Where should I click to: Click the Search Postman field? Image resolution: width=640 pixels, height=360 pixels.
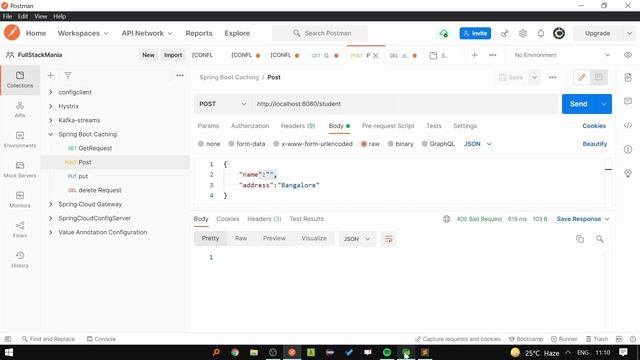(320, 33)
